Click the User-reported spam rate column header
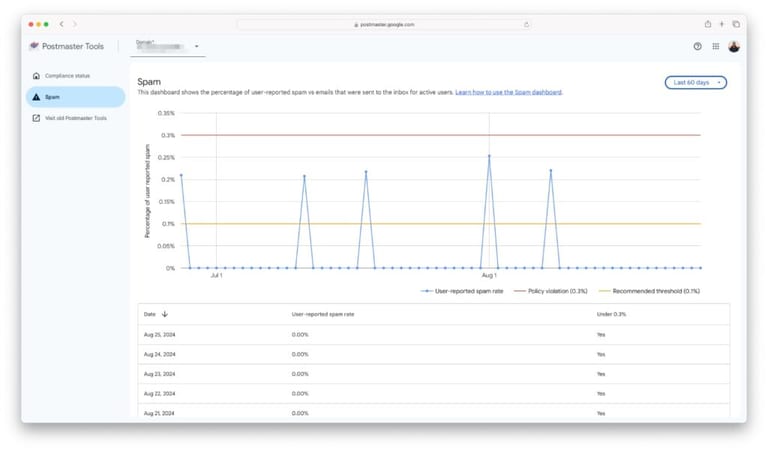 (323, 314)
